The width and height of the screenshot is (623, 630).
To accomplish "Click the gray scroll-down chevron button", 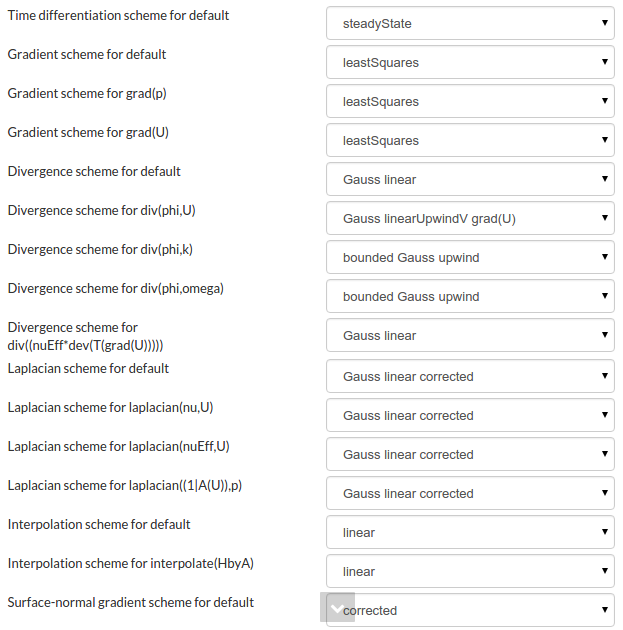I will [337, 607].
